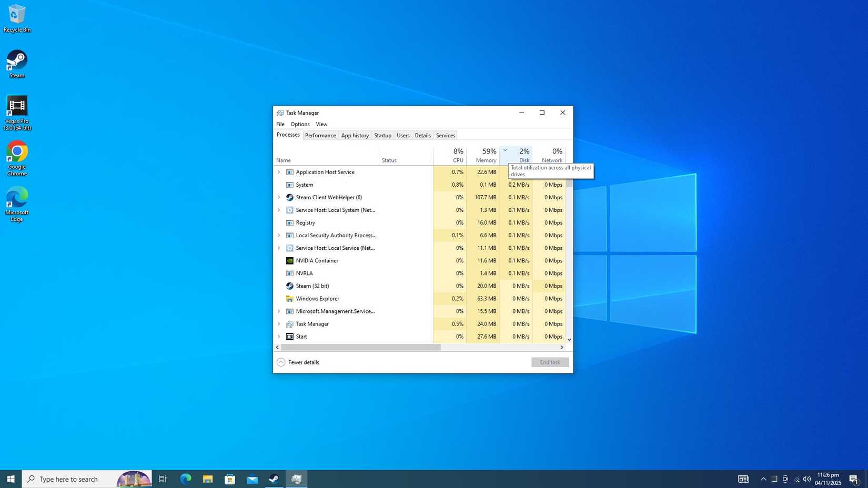Expand the Steam Client WebHelper process group
Image resolution: width=868 pixels, height=488 pixels.
(x=279, y=197)
